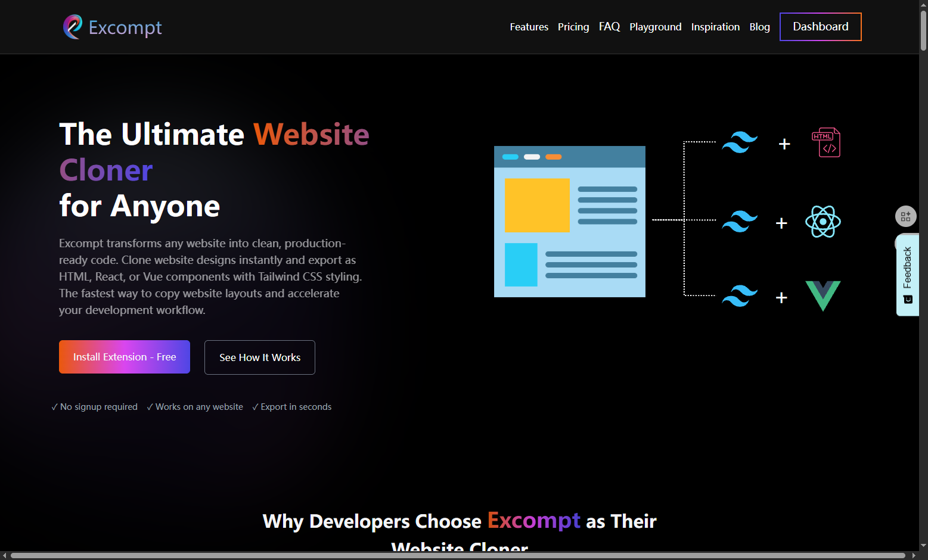This screenshot has width=928, height=560.
Task: Click the React atom logo
Action: coord(823,222)
